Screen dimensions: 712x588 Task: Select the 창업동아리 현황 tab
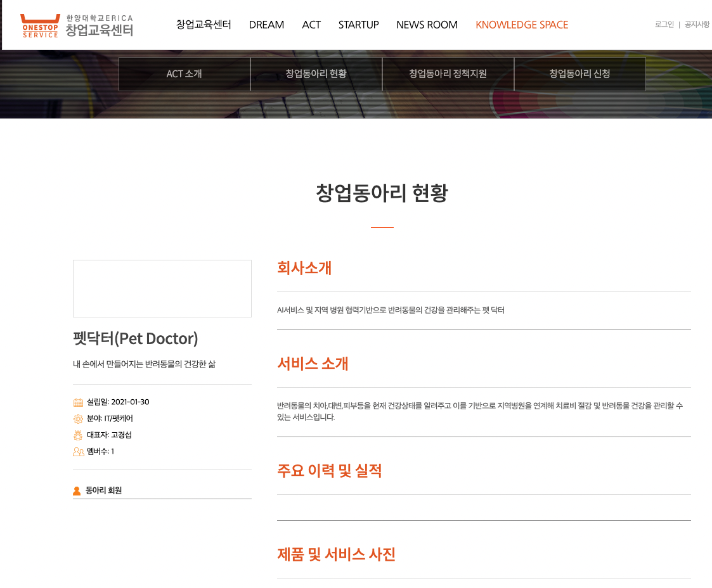(316, 74)
